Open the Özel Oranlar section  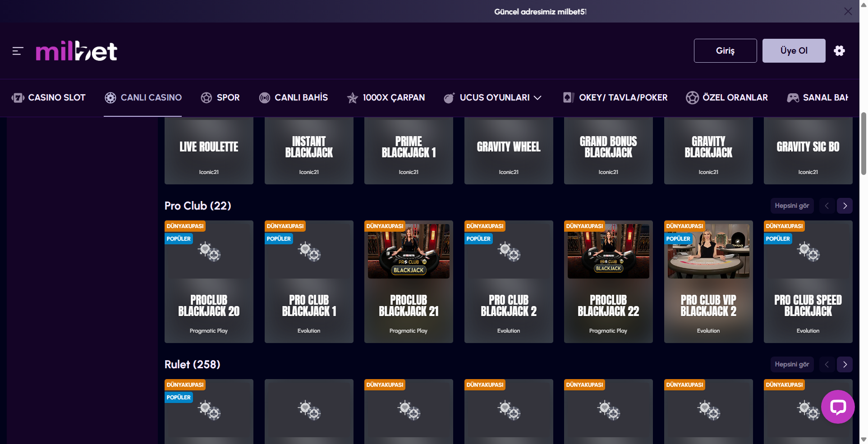(x=727, y=98)
